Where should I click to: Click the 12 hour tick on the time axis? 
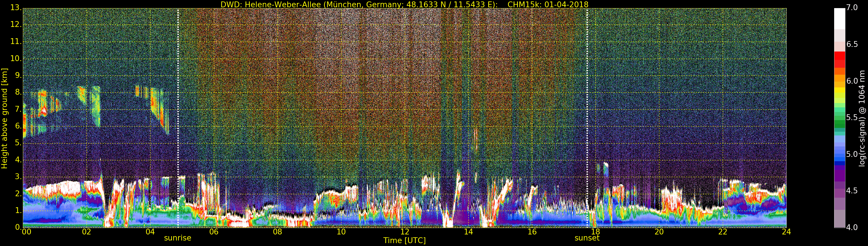click(404, 232)
